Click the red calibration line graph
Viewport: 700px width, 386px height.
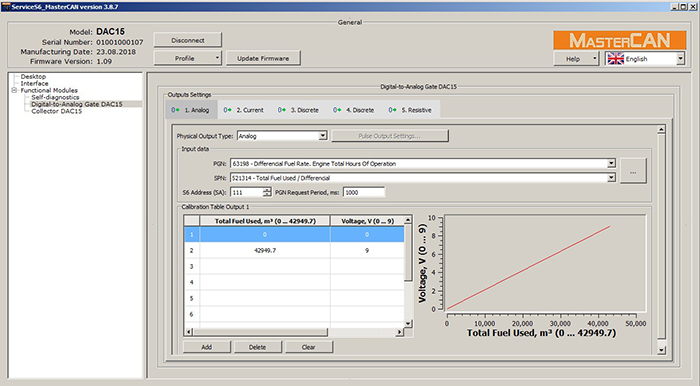[x=529, y=267]
